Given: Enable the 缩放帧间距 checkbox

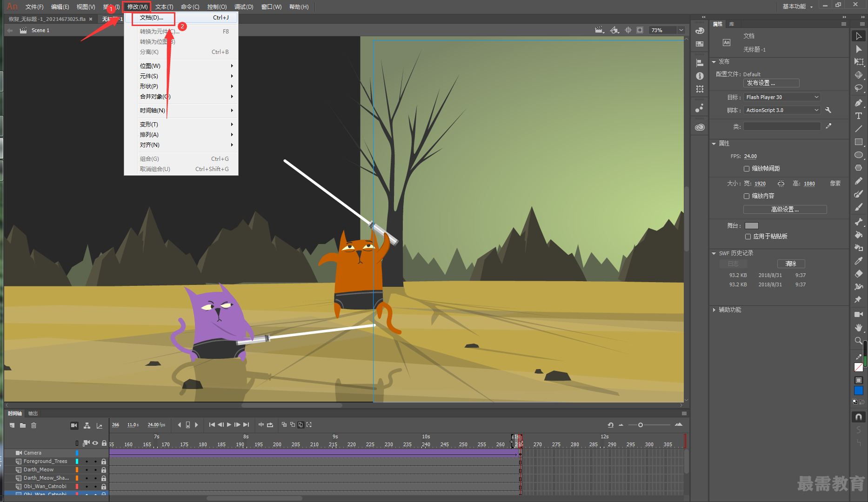Looking at the screenshot, I should [747, 169].
